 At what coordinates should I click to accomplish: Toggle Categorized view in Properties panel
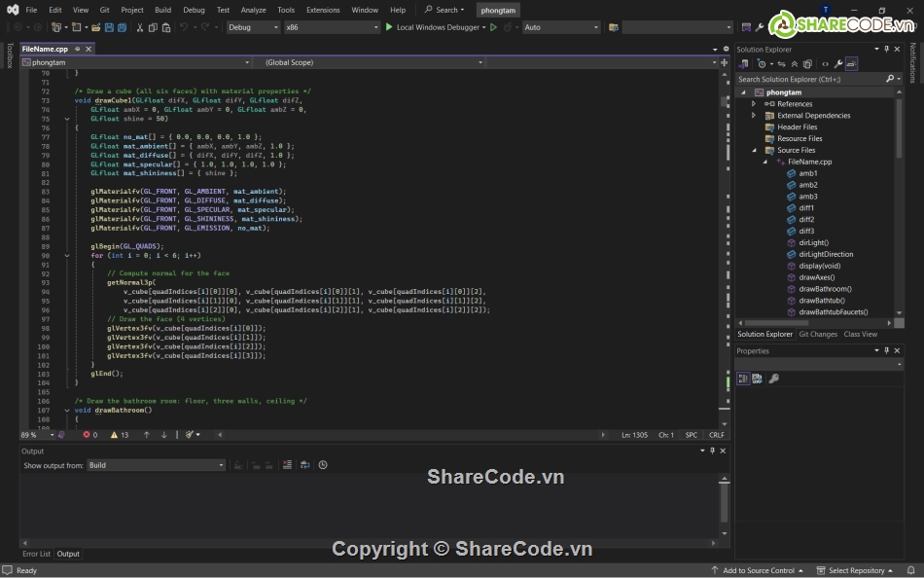point(744,379)
